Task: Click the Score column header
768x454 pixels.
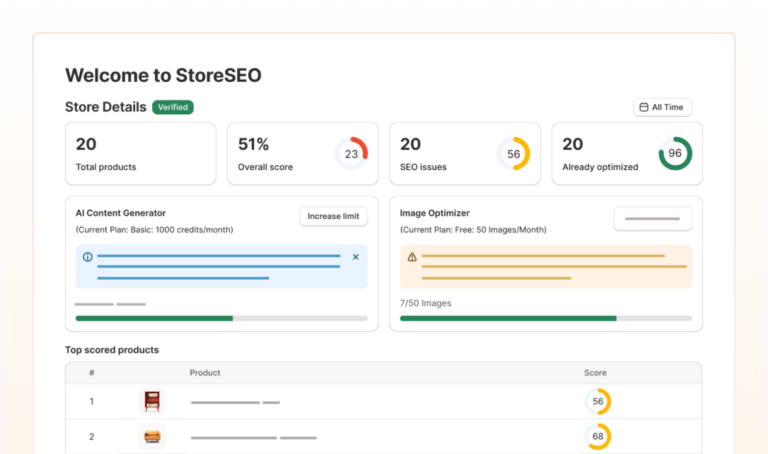Action: [595, 373]
